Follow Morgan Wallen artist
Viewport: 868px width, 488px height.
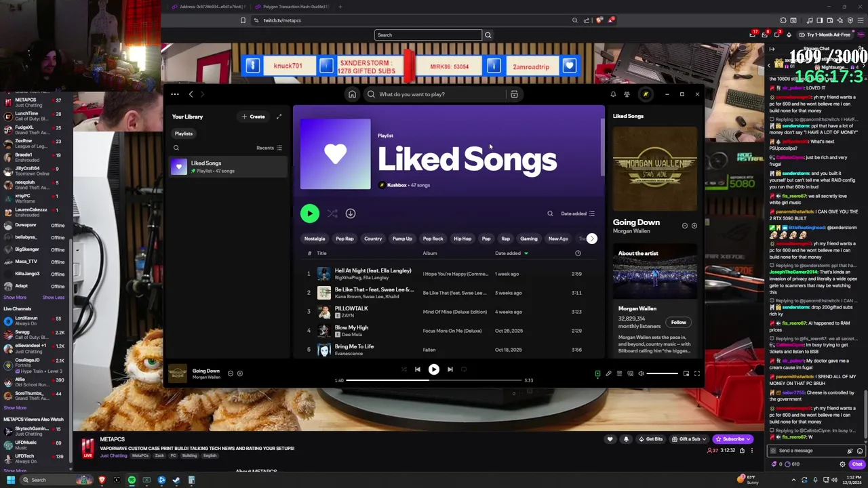coord(678,323)
